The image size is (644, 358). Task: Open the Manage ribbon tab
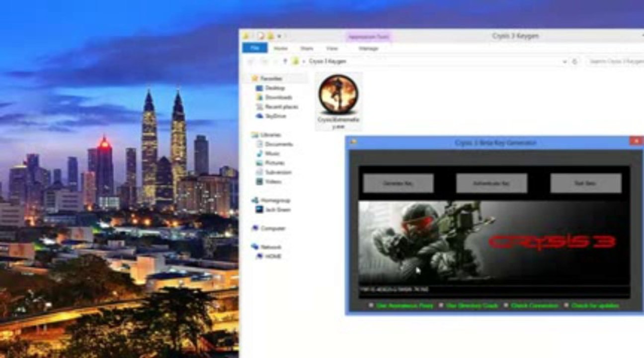pos(368,48)
